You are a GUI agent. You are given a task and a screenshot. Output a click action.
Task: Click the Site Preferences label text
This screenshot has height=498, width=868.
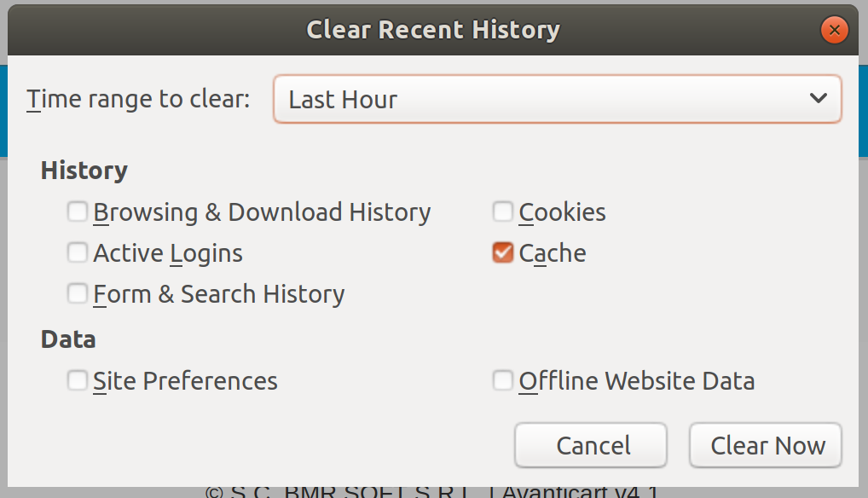click(185, 381)
